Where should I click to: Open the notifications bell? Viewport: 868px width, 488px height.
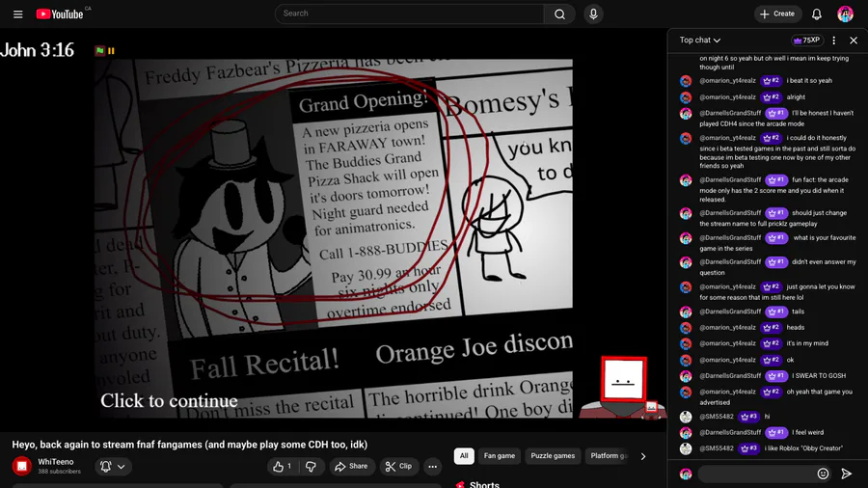[x=817, y=14]
